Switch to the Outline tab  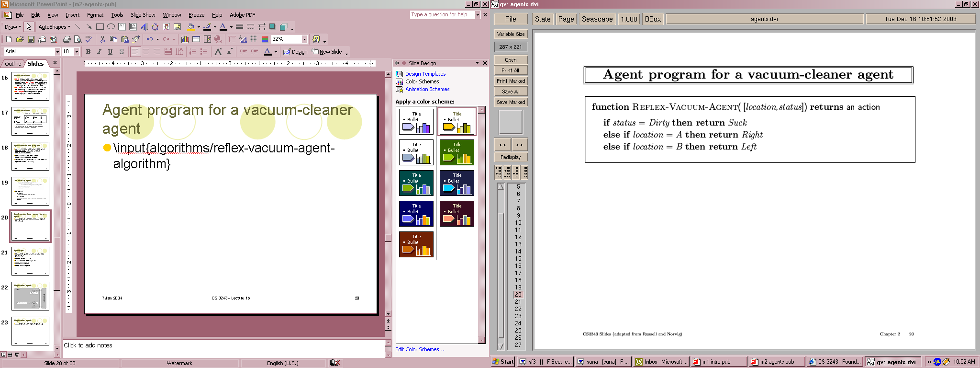[13, 64]
